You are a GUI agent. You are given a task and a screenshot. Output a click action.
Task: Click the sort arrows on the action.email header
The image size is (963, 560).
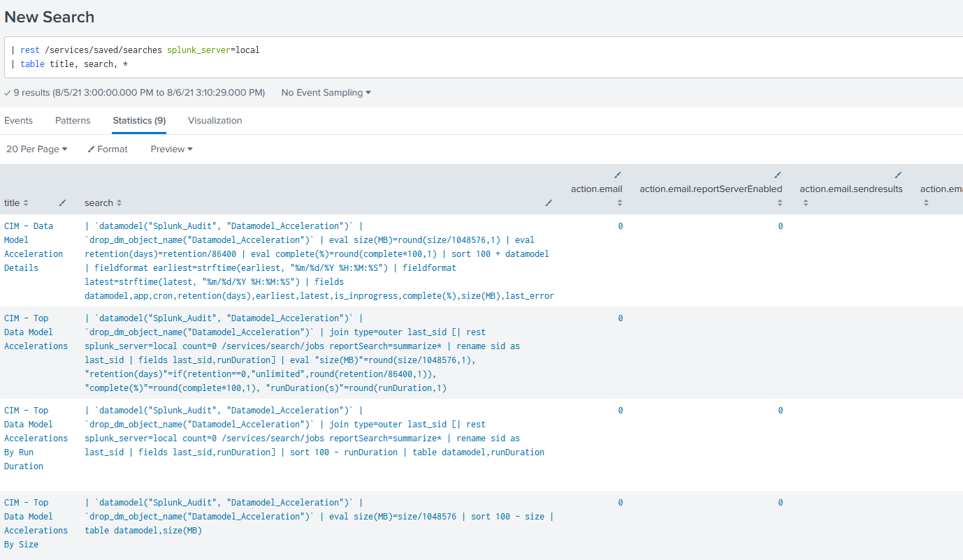pos(619,202)
